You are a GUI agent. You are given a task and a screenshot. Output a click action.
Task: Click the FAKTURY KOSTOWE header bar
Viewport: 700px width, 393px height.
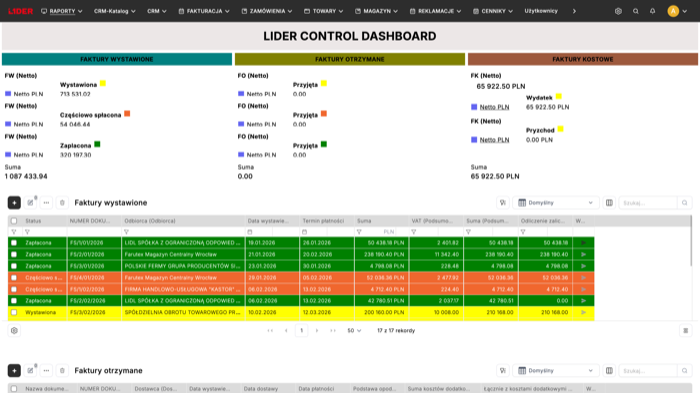pyautogui.click(x=583, y=59)
